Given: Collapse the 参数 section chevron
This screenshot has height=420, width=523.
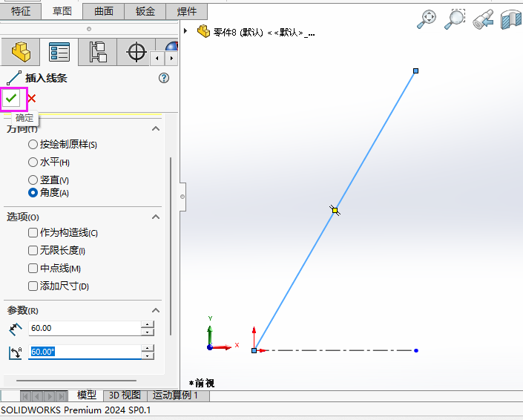Looking at the screenshot, I should pyautogui.click(x=156, y=310).
